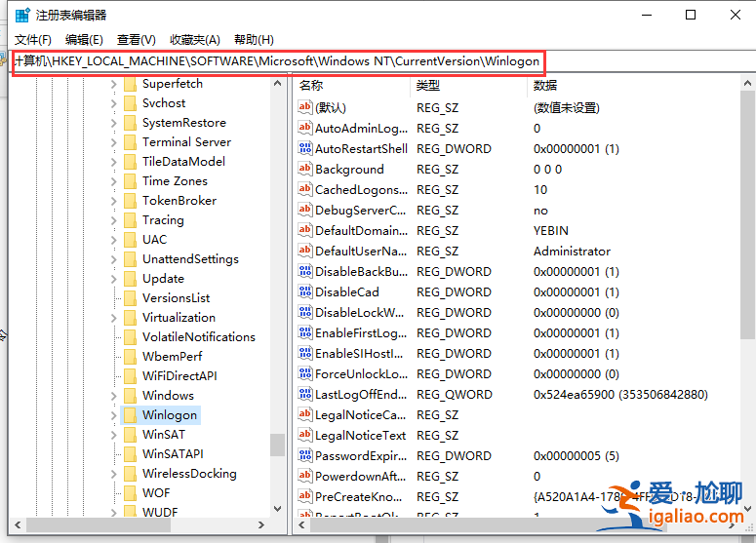This screenshot has width=756, height=543.
Task: Click the values pane scroll left arrow
Action: point(301,524)
